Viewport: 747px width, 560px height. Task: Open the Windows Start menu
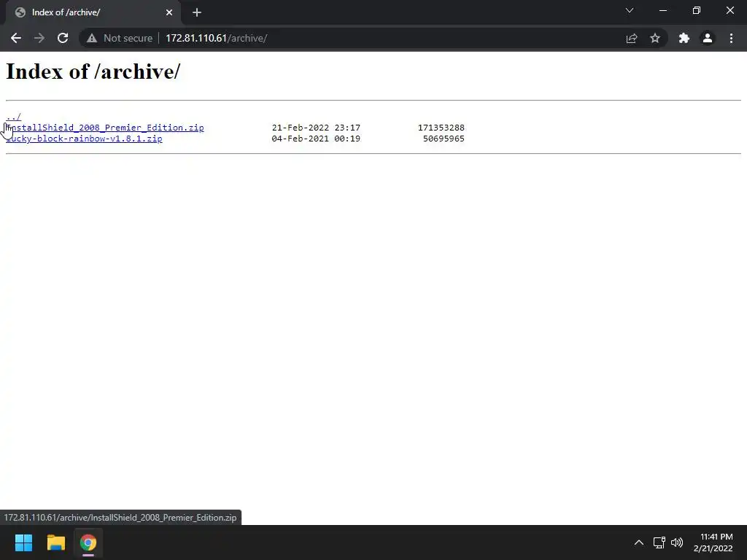click(23, 542)
